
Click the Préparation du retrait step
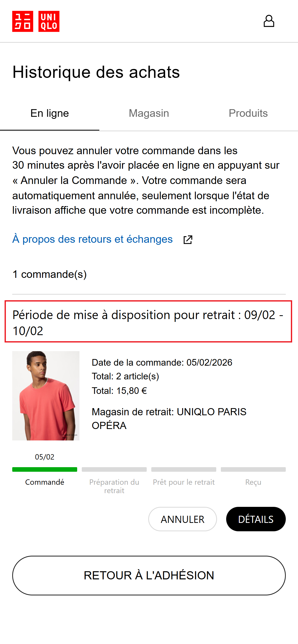[114, 486]
